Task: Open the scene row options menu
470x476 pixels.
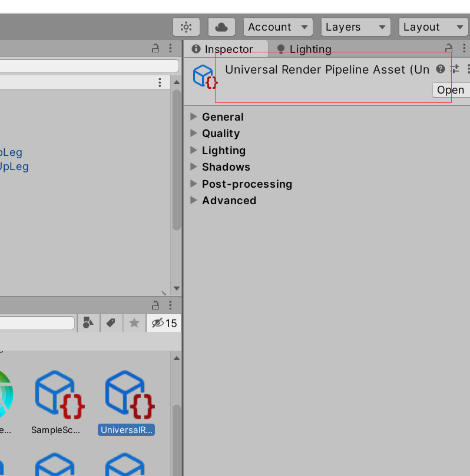Action: pyautogui.click(x=160, y=82)
